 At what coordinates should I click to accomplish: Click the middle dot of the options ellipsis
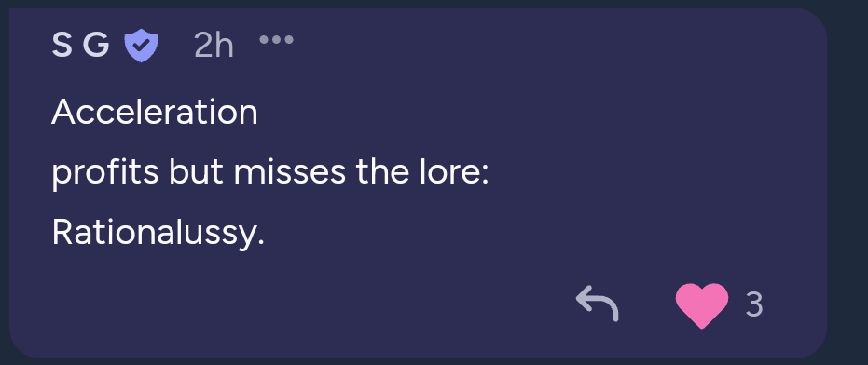click(x=276, y=40)
